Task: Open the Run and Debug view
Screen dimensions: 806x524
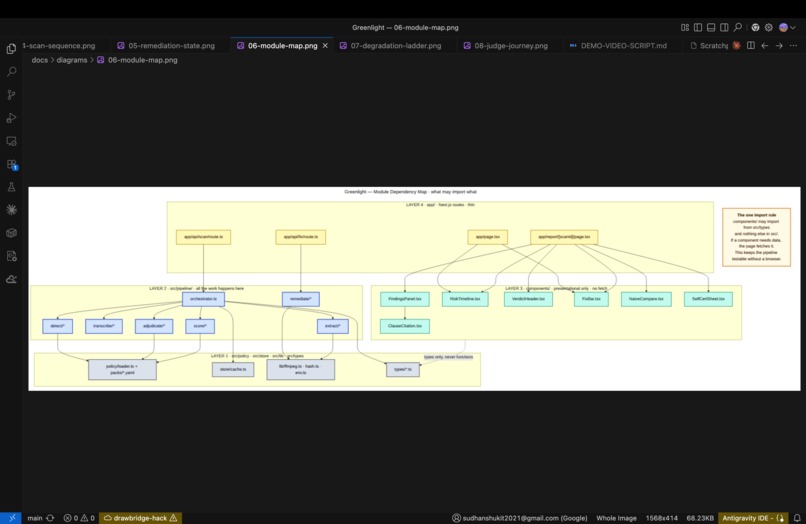Action: 11,118
